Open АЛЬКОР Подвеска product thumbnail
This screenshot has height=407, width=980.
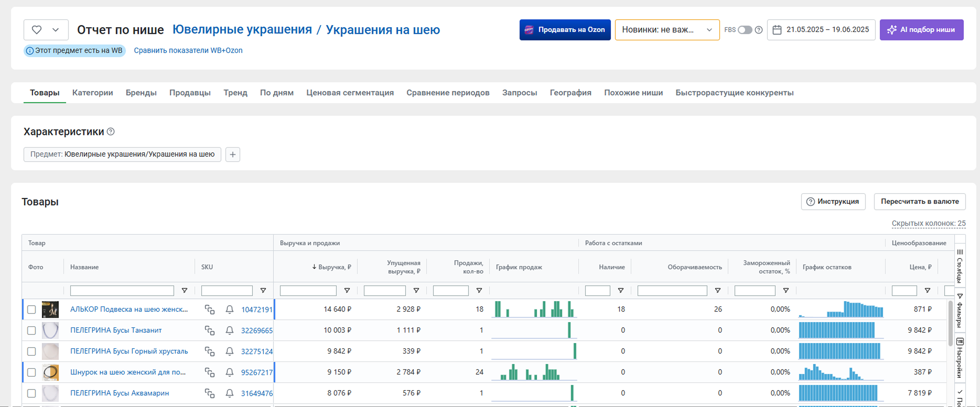tap(50, 309)
